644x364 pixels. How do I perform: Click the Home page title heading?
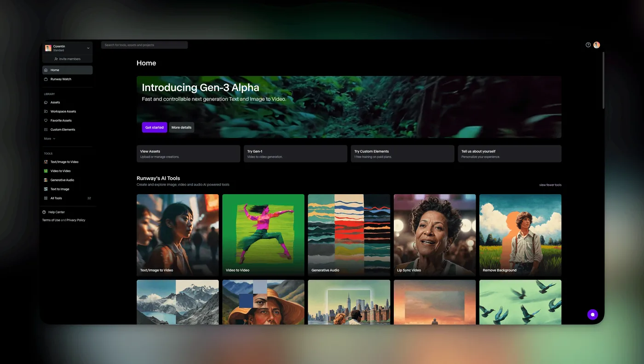[146, 63]
